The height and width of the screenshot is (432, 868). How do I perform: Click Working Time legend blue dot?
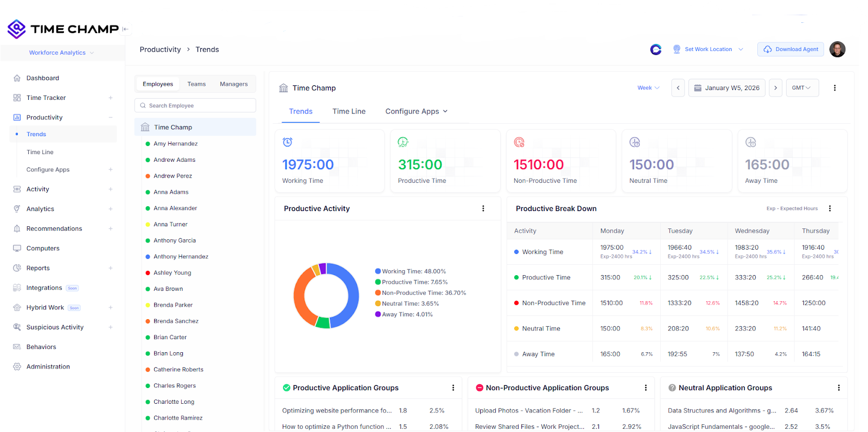[x=378, y=271]
